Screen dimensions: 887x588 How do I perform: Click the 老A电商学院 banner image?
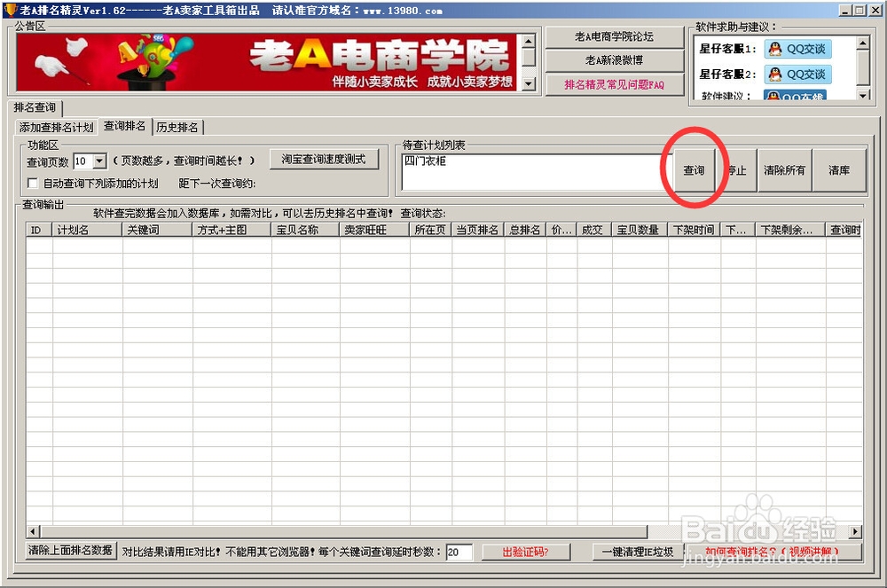click(x=266, y=62)
